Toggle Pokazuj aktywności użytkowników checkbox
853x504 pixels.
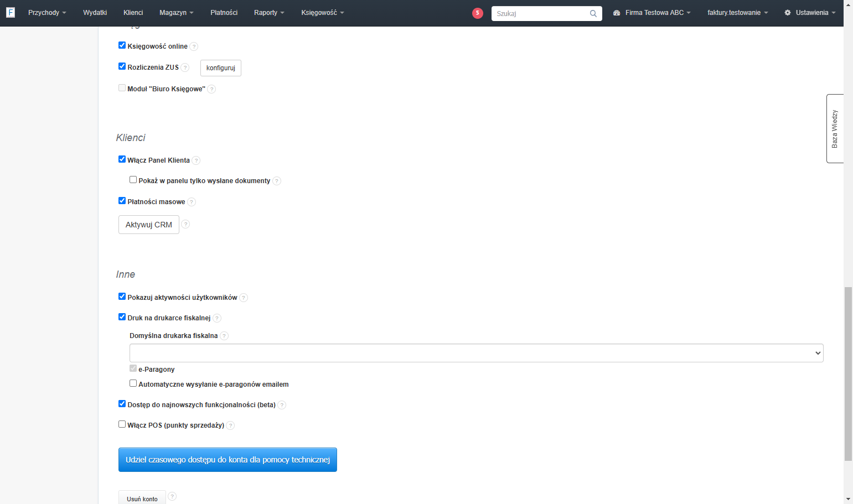(x=122, y=297)
